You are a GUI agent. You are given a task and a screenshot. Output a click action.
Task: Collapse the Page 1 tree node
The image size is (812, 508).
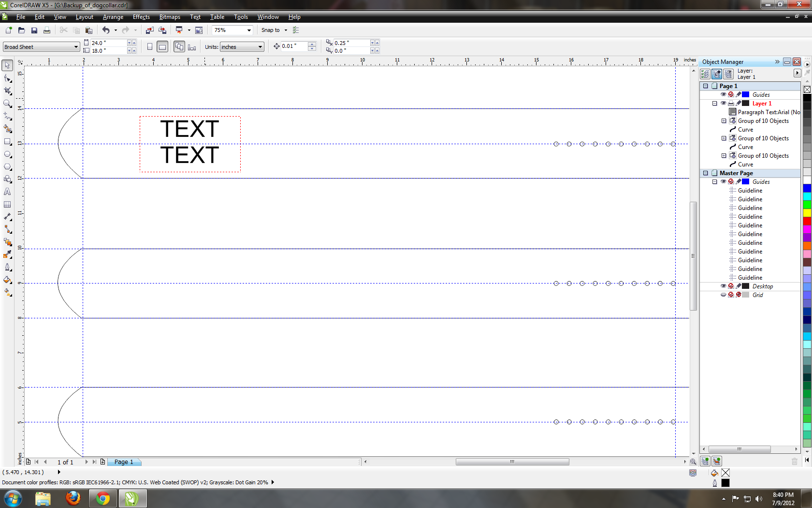coord(705,86)
